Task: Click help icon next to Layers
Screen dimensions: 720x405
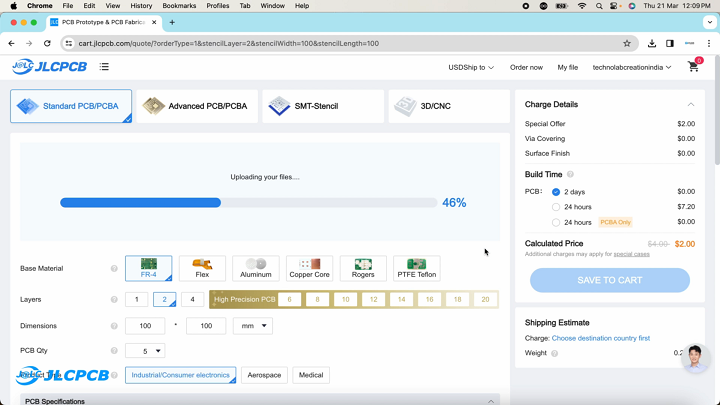Action: tap(114, 299)
